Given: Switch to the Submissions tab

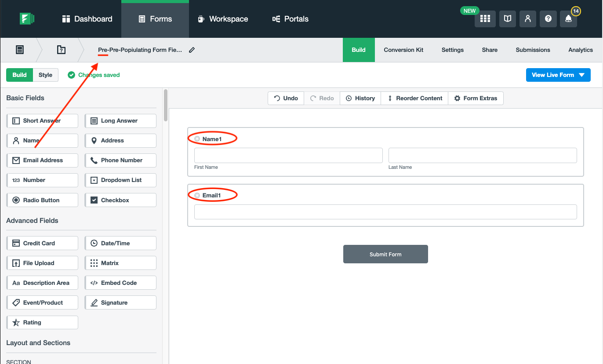Looking at the screenshot, I should pos(533,50).
